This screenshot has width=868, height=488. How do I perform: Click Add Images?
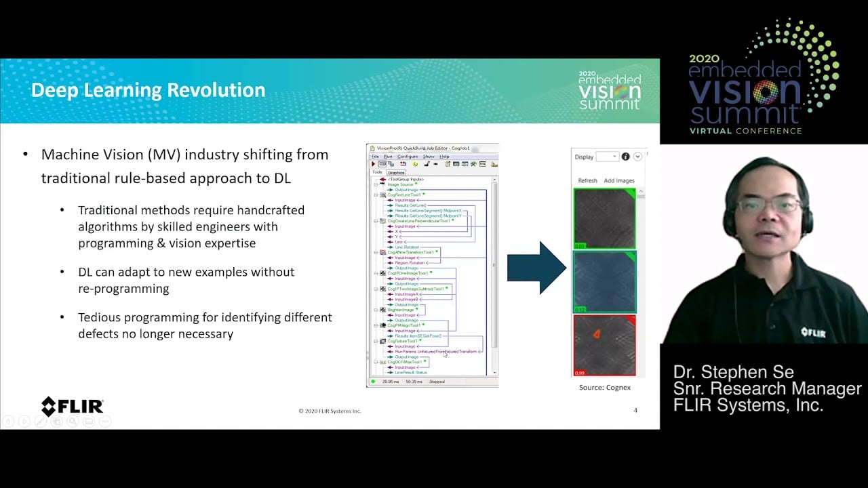point(619,180)
